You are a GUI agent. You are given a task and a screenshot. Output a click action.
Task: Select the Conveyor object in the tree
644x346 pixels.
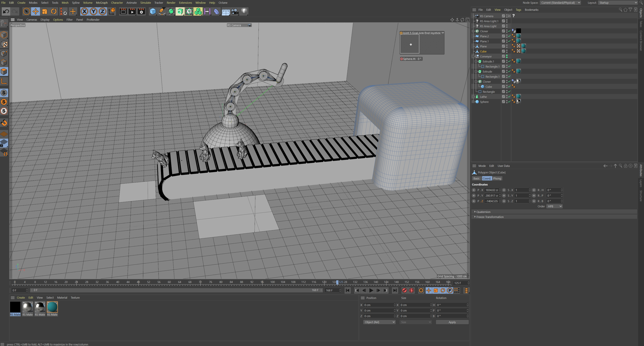(x=486, y=56)
